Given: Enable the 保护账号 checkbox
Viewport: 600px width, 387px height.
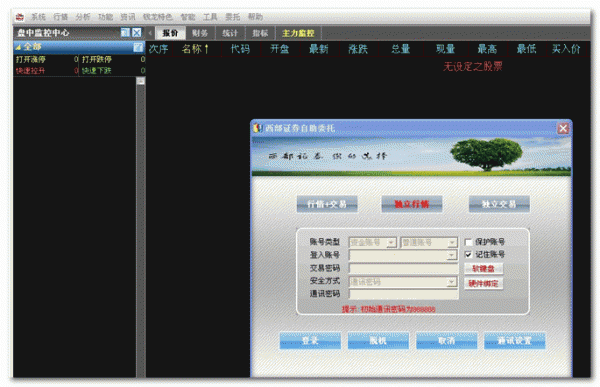Looking at the screenshot, I should (468, 242).
